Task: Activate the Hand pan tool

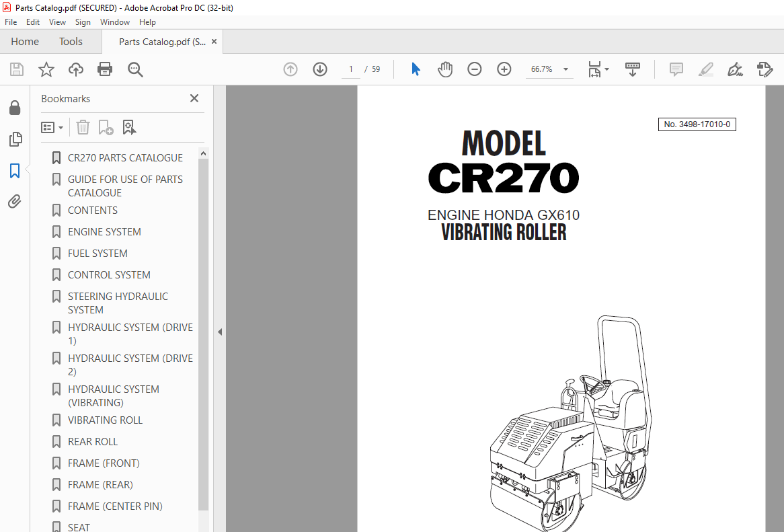Action: click(445, 69)
